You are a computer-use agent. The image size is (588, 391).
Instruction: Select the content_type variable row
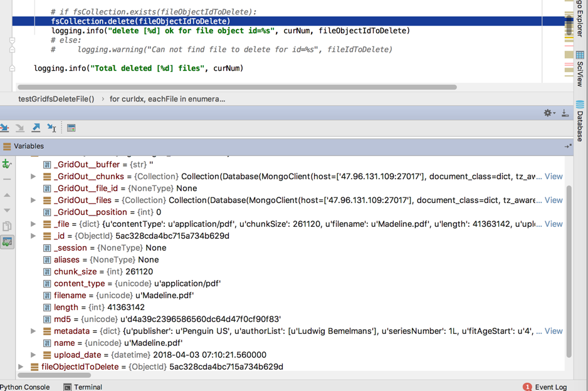(291, 283)
